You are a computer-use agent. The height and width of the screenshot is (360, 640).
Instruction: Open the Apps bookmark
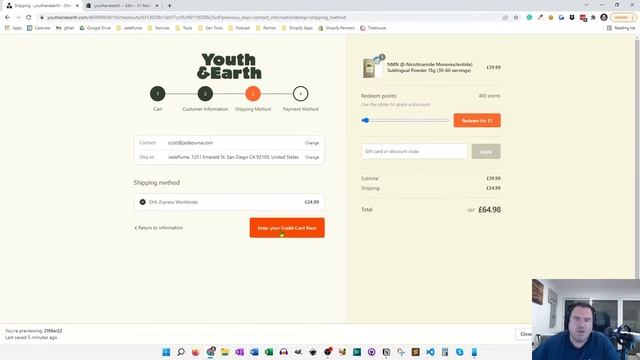point(13,28)
